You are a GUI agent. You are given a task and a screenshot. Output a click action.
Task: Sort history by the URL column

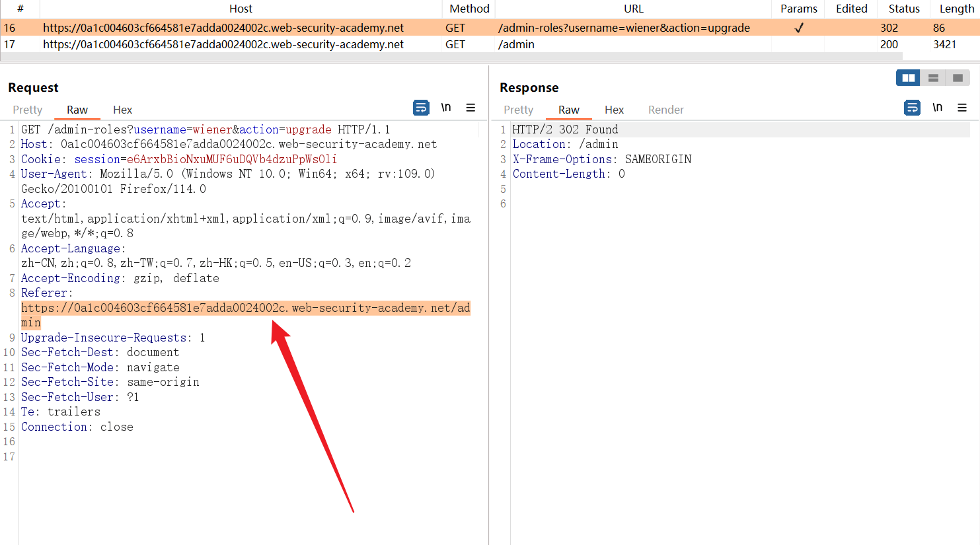tap(634, 9)
